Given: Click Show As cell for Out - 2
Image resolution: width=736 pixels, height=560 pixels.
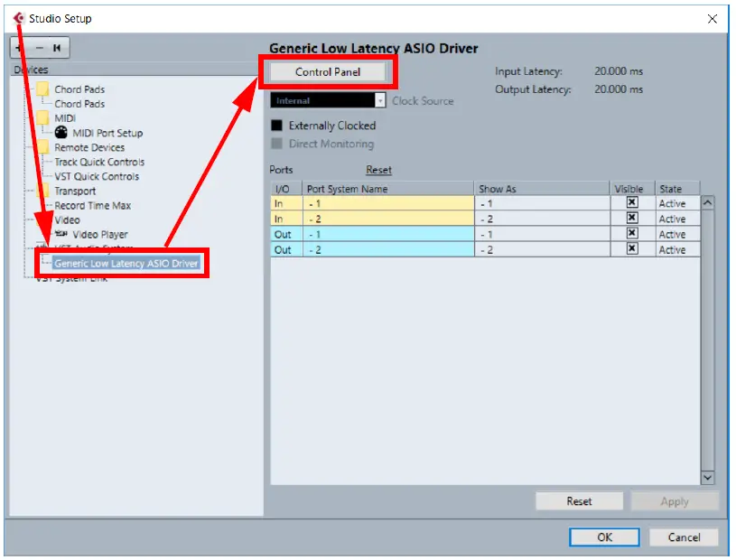Looking at the screenshot, I should pyautogui.click(x=542, y=249).
